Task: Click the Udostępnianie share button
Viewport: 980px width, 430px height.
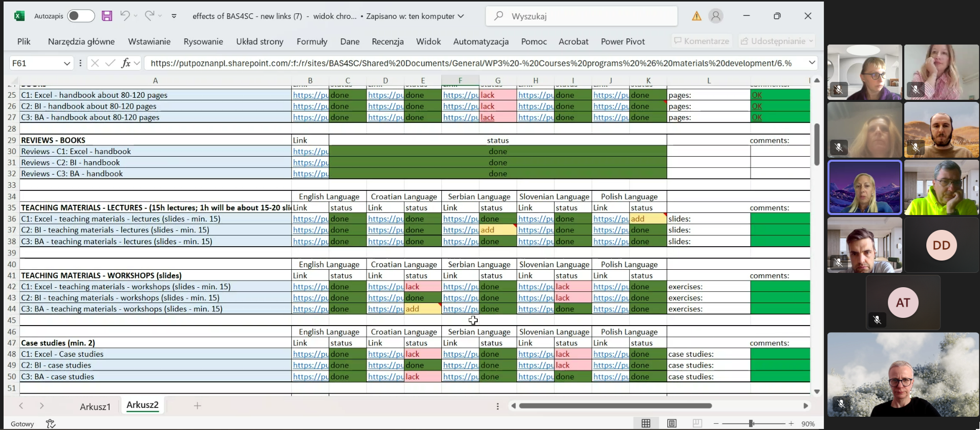Action: [777, 41]
